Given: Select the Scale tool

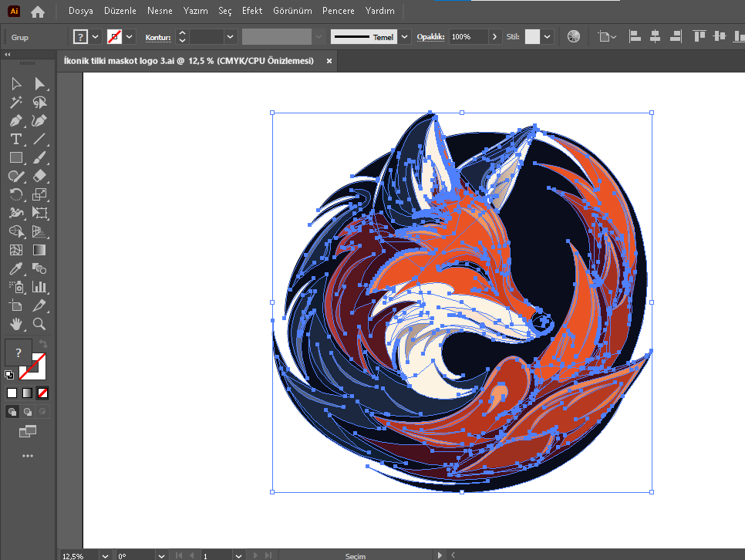Looking at the screenshot, I should click(x=39, y=194).
